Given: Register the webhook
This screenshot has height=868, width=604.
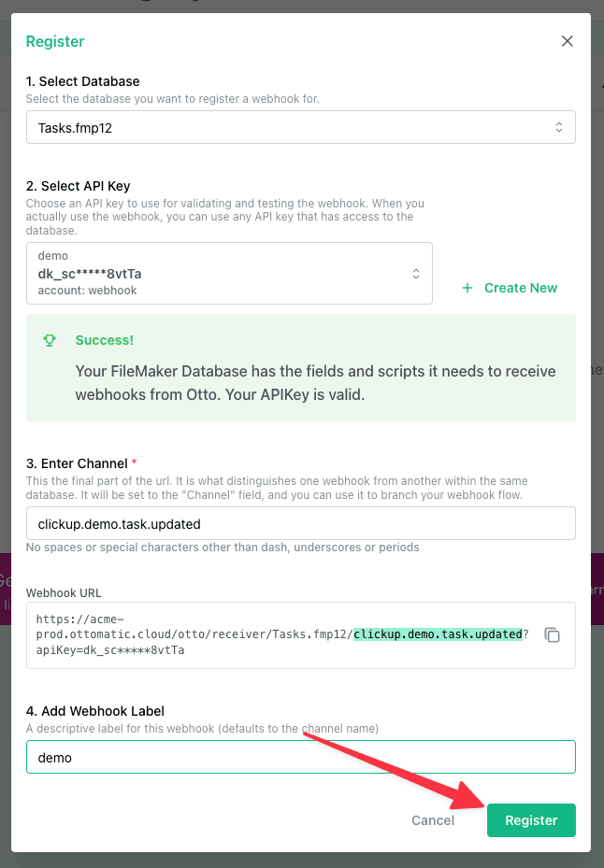Looking at the screenshot, I should (531, 819).
